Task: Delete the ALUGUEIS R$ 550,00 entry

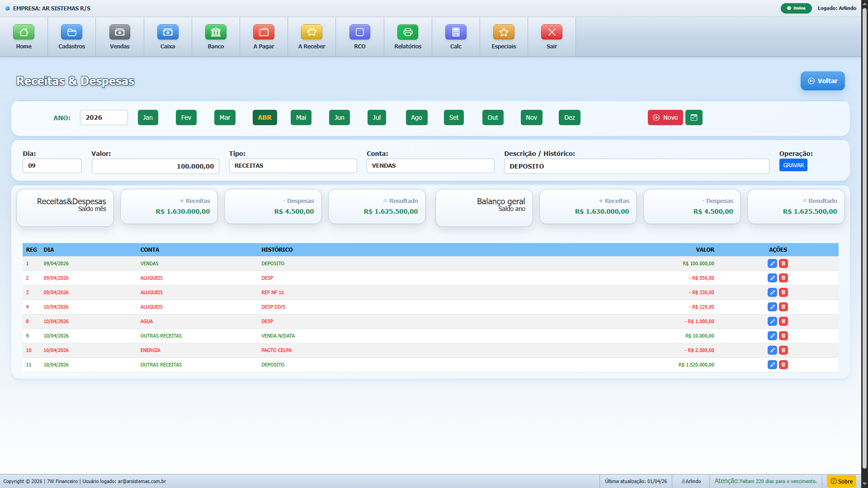Action: click(783, 278)
